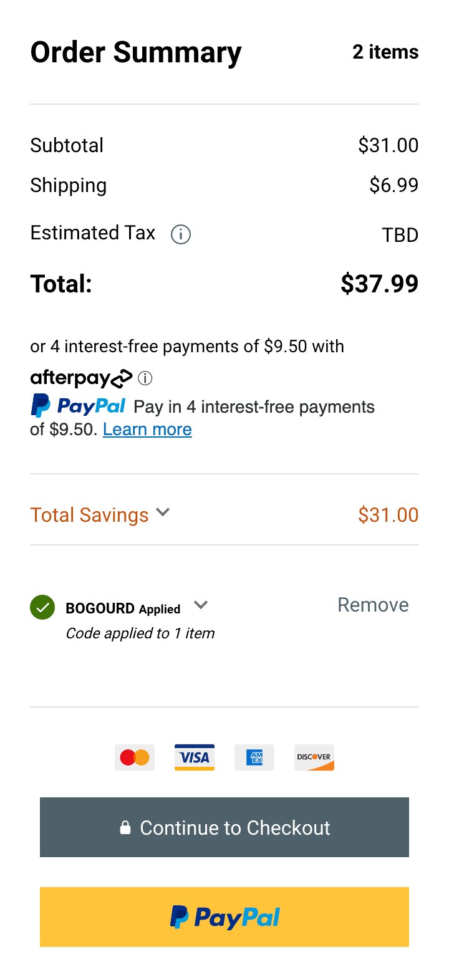Expand the BOGOURD Applied details chevron
The image size is (449, 980).
coord(200,605)
